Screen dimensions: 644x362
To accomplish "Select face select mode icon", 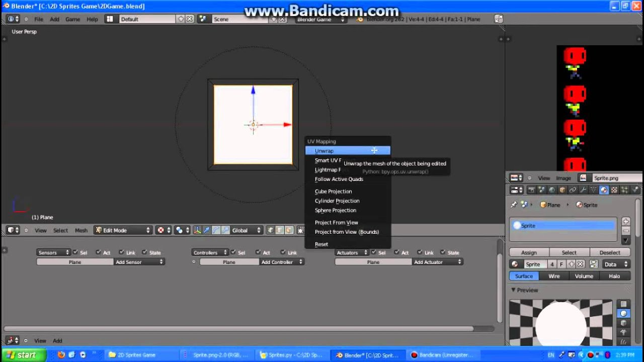I will tap(289, 230).
